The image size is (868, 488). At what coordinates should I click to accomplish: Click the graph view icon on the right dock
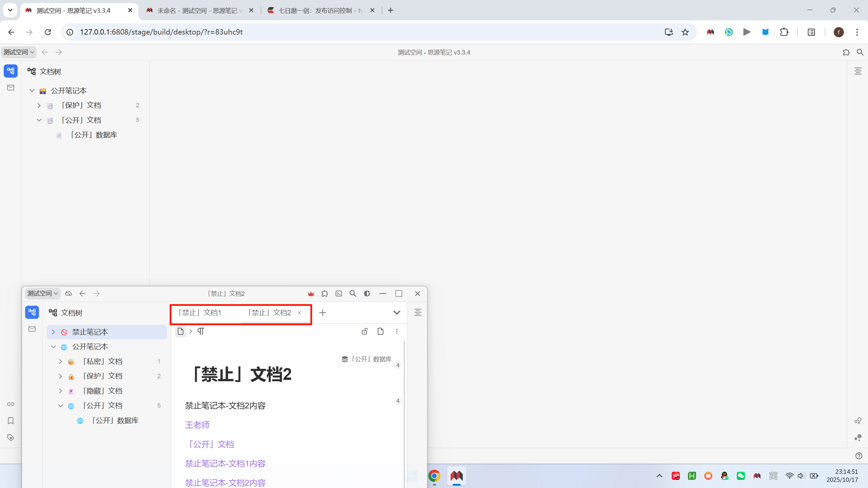coord(858,421)
